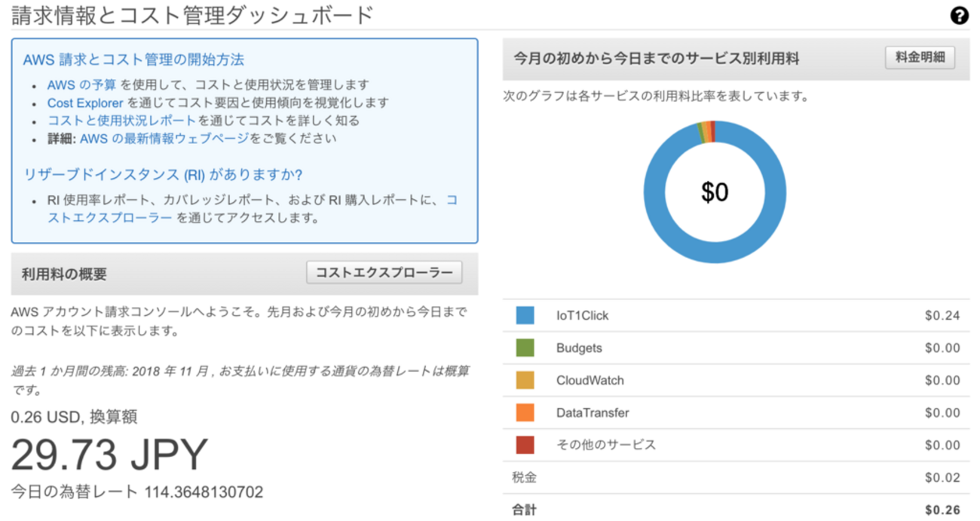Select the IoT1Click service row label
This screenshot has height=521, width=980.
(x=582, y=316)
